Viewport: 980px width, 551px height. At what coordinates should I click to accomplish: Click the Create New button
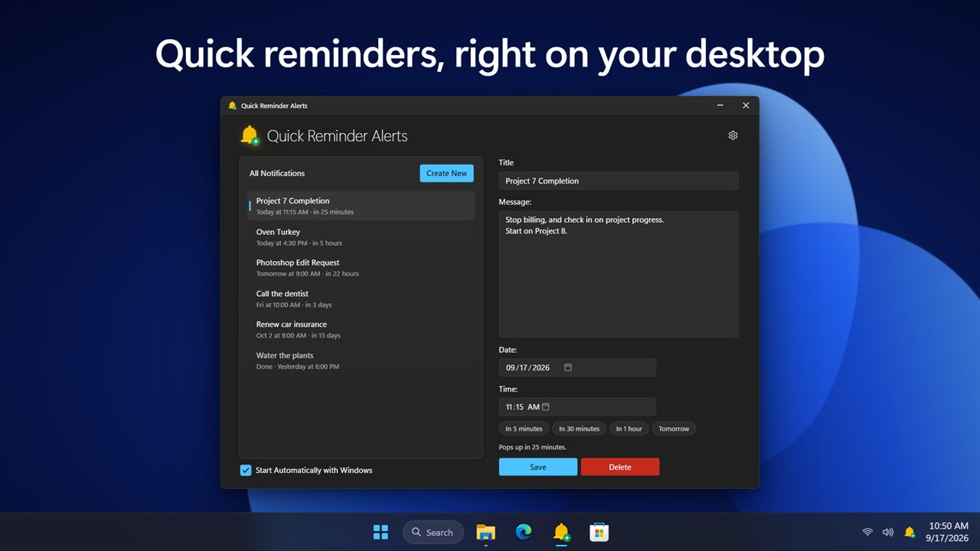[446, 173]
